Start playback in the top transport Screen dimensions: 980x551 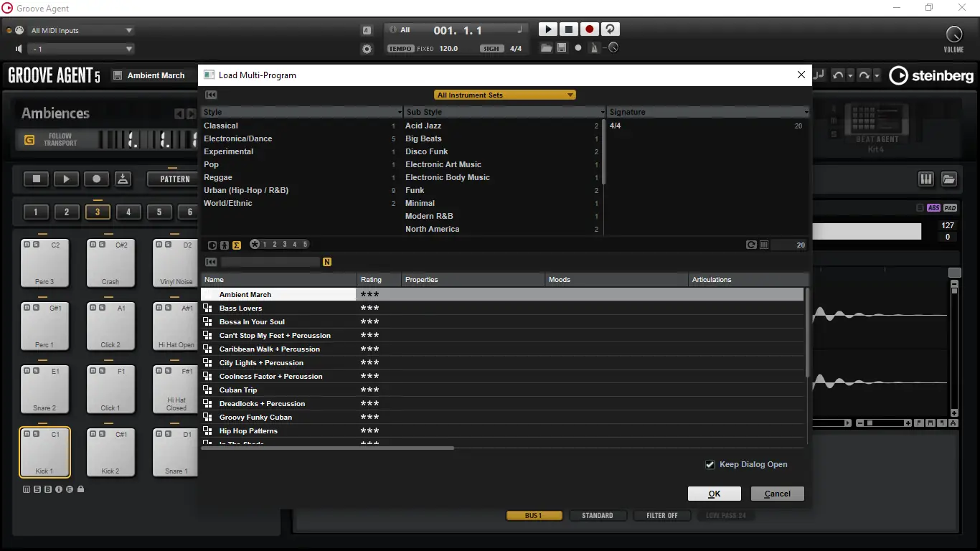pos(548,29)
